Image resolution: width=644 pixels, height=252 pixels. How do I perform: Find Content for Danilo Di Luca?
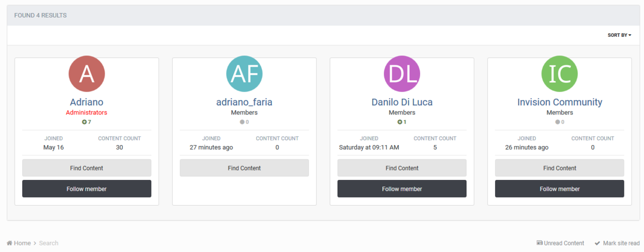point(402,168)
